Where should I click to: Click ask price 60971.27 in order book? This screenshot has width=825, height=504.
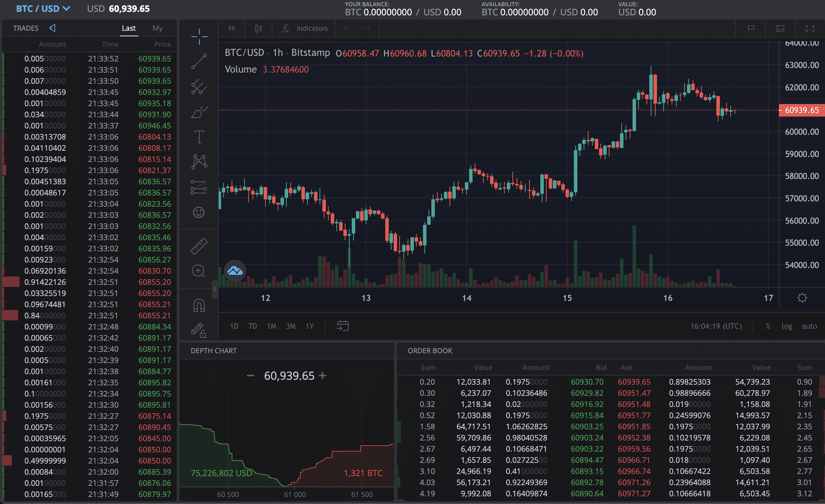[634, 494]
